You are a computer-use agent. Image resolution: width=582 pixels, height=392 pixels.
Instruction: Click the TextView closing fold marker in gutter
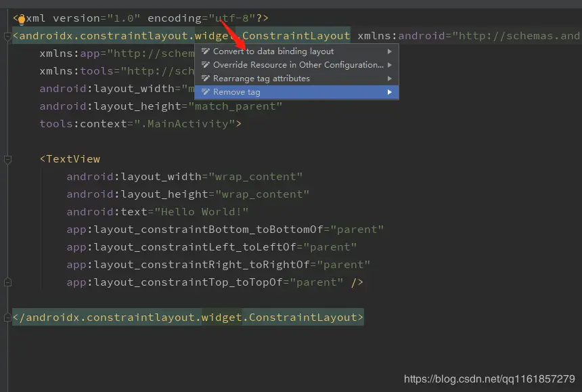pos(7,282)
